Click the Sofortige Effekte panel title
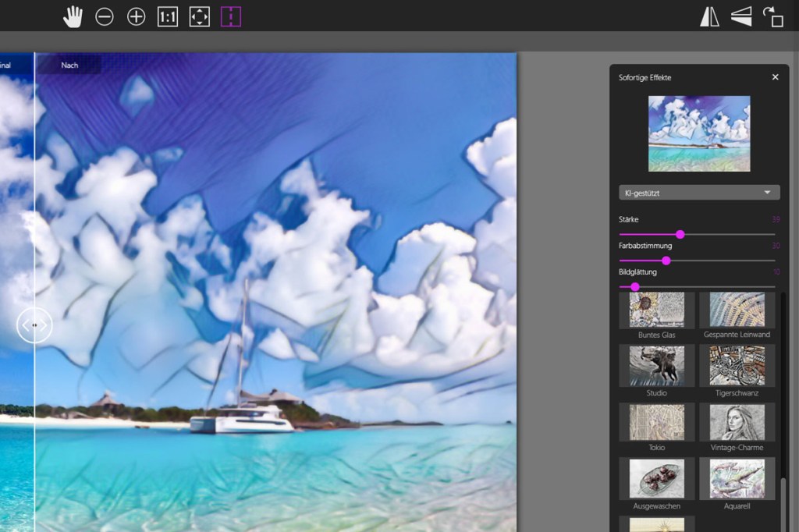 [645, 77]
